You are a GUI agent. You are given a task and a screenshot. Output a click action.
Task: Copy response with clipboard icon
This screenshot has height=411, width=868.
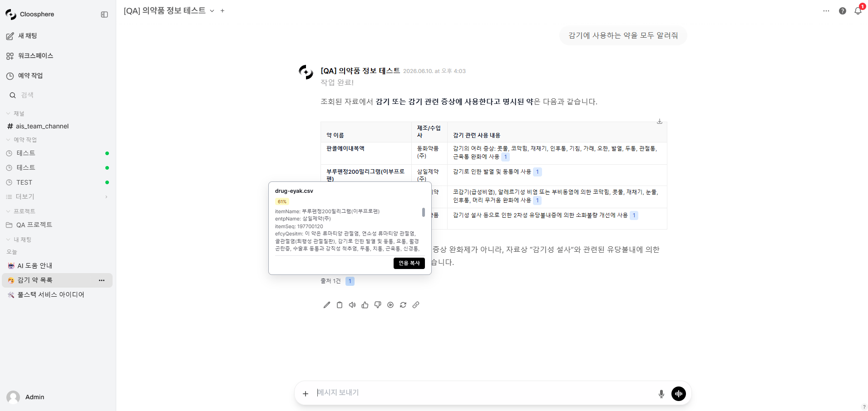340,305
